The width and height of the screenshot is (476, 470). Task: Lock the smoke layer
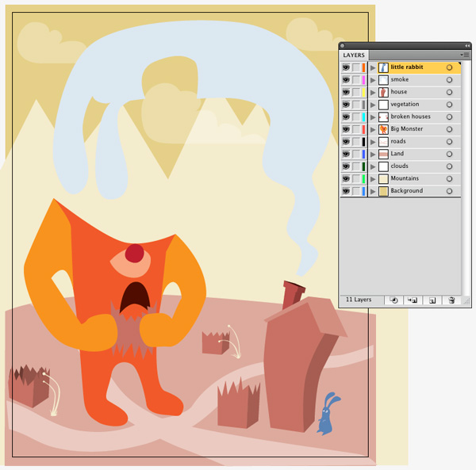click(x=356, y=80)
